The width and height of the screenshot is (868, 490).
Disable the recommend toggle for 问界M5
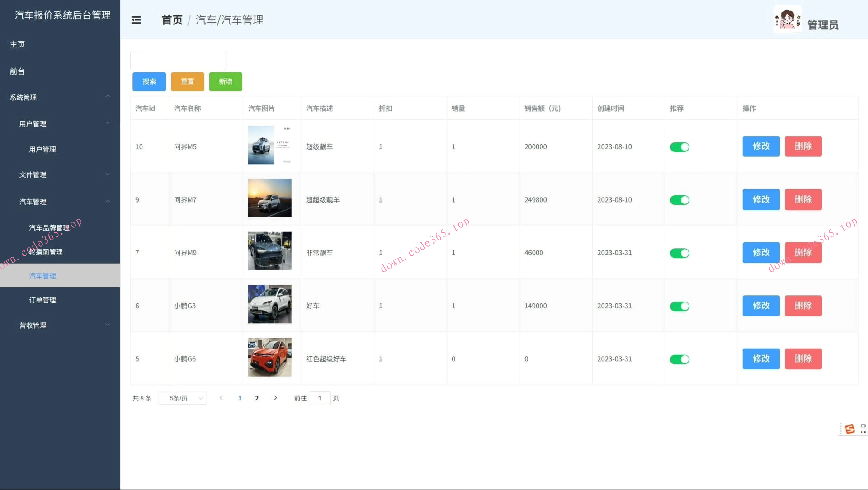[x=679, y=146]
